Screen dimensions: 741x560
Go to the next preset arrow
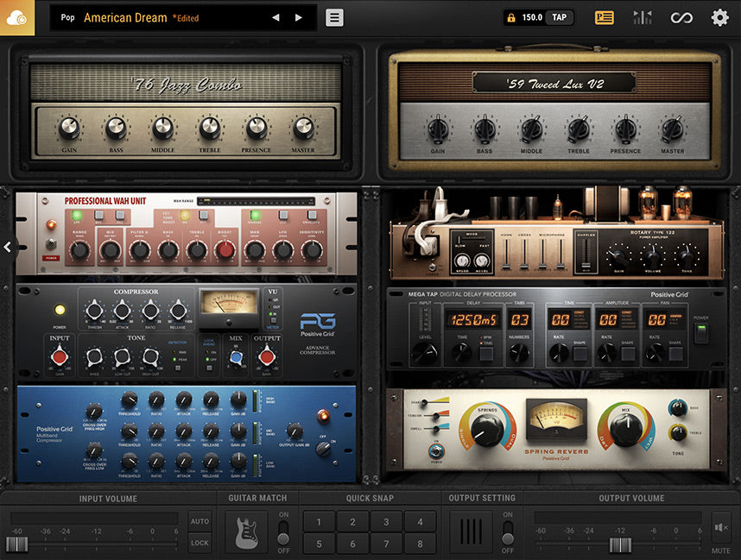[x=299, y=17]
